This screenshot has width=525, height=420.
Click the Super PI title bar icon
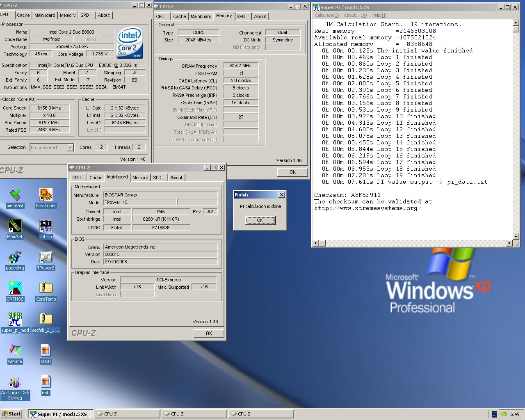click(316, 7)
